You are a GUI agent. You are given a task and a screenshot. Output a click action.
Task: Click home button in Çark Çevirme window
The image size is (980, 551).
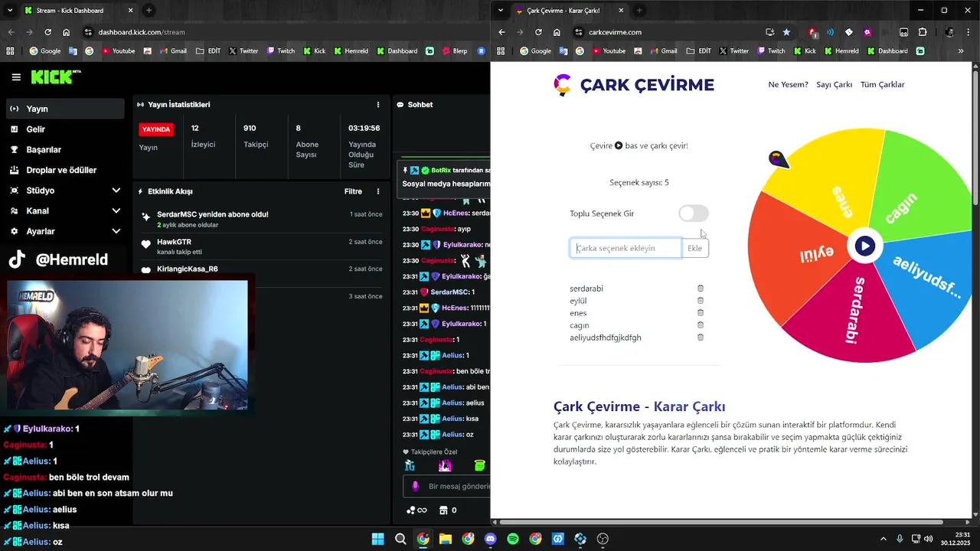(x=557, y=32)
